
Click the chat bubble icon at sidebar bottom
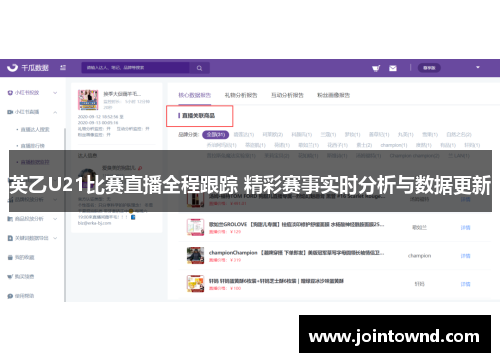pos(10,296)
